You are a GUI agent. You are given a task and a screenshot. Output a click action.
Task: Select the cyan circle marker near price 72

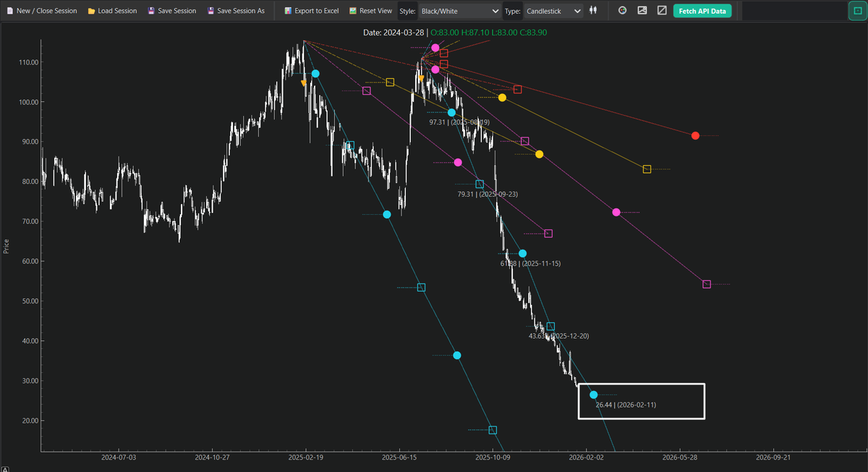coord(386,214)
